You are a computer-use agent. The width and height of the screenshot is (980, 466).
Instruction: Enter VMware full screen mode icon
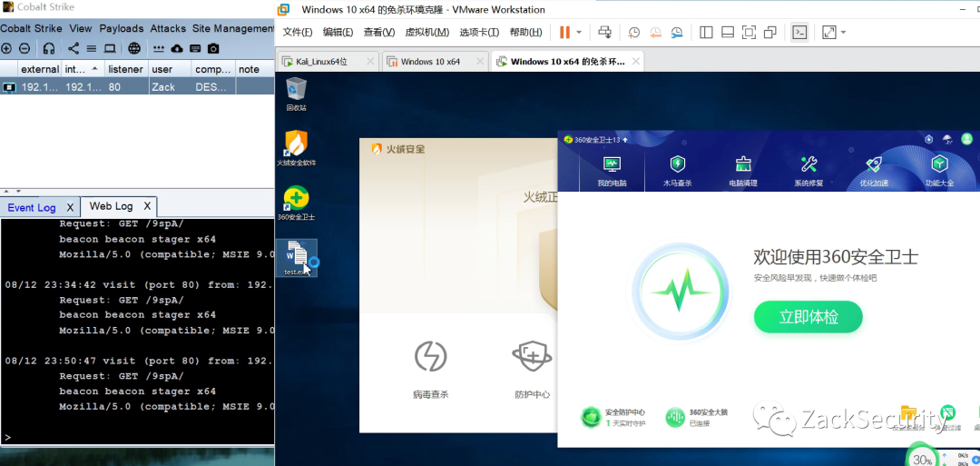tap(749, 33)
